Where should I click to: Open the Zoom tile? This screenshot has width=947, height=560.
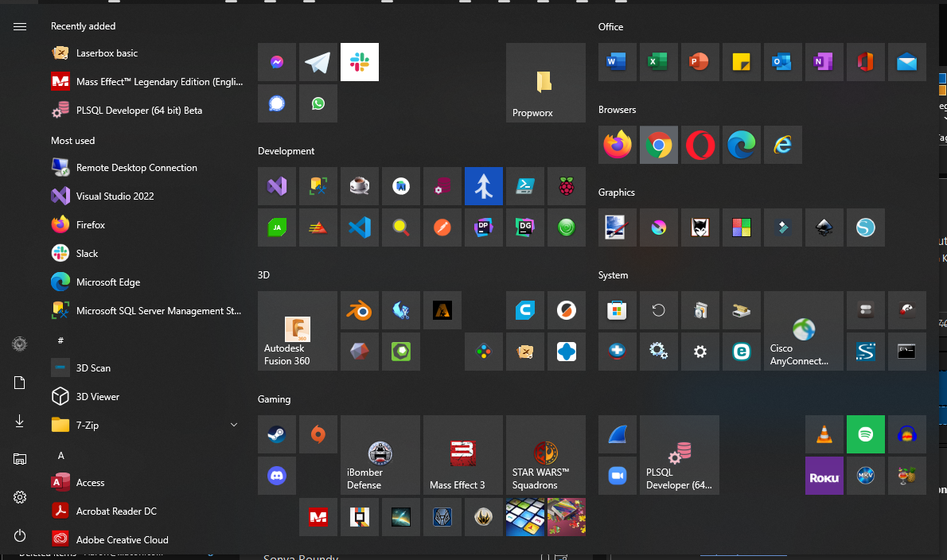[617, 476]
